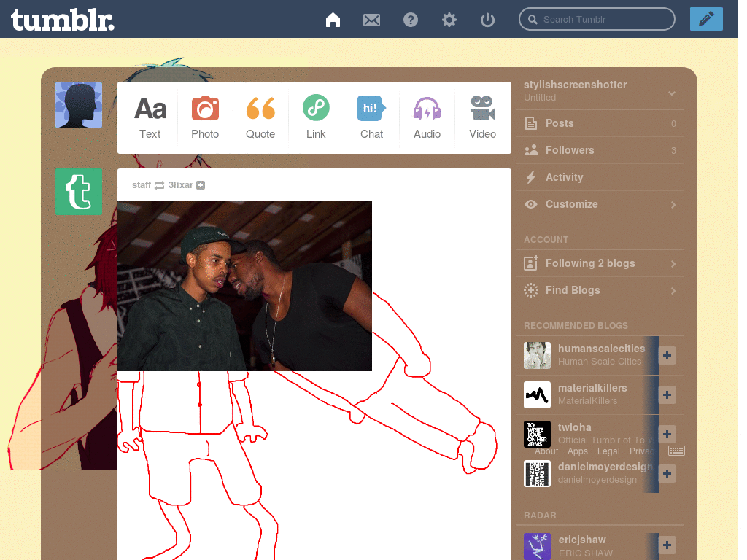
Task: Click the blue pencil compose button
Action: [706, 19]
